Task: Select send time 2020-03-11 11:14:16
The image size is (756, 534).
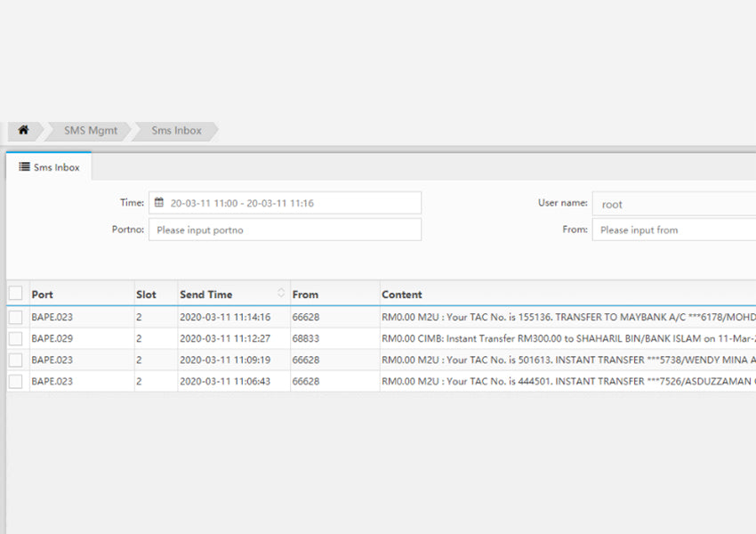Action: coord(225,318)
